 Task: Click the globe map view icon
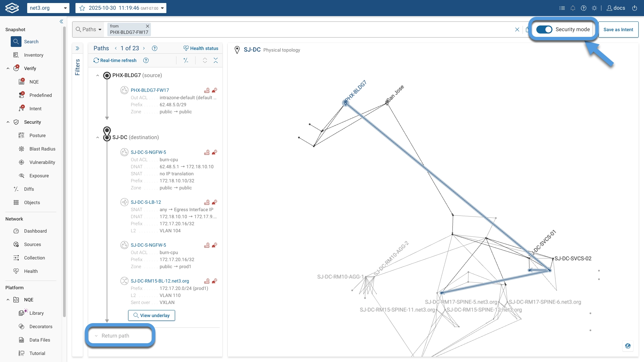coord(628,346)
